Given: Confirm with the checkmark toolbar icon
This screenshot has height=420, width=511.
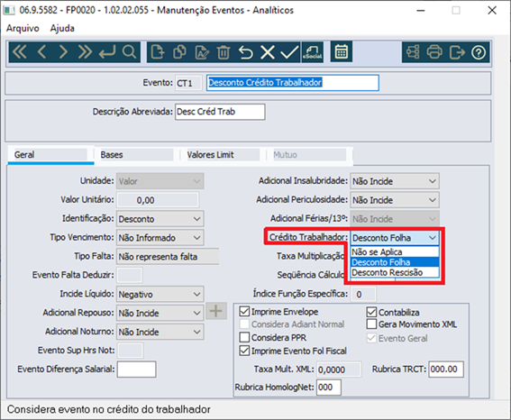Looking at the screenshot, I should coord(289,51).
